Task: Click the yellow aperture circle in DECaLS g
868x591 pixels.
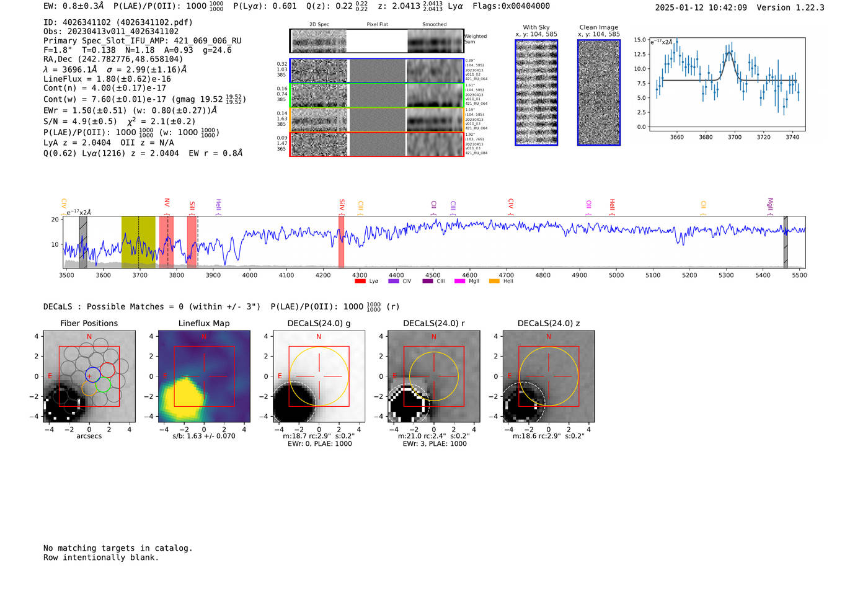Action: 319,376
